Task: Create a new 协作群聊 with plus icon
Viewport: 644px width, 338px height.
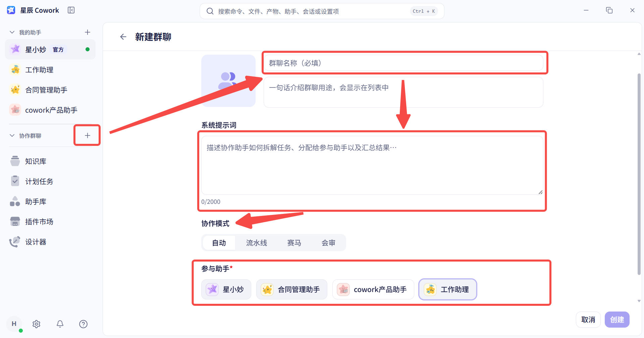Action: click(x=88, y=135)
